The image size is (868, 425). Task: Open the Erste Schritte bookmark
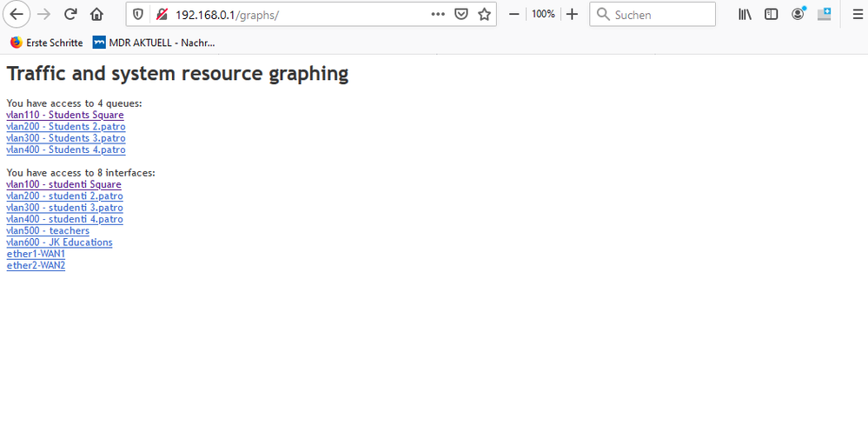click(x=47, y=43)
